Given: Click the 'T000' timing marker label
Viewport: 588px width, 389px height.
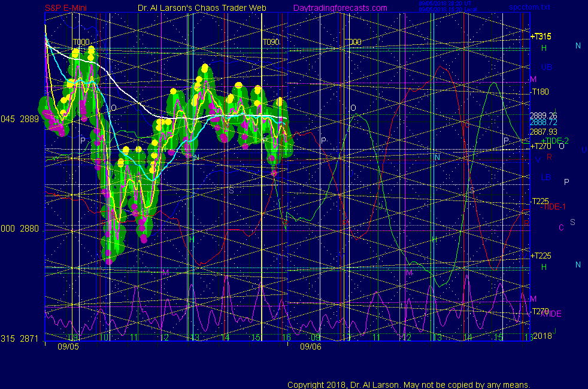Looking at the screenshot, I should pos(81,42).
